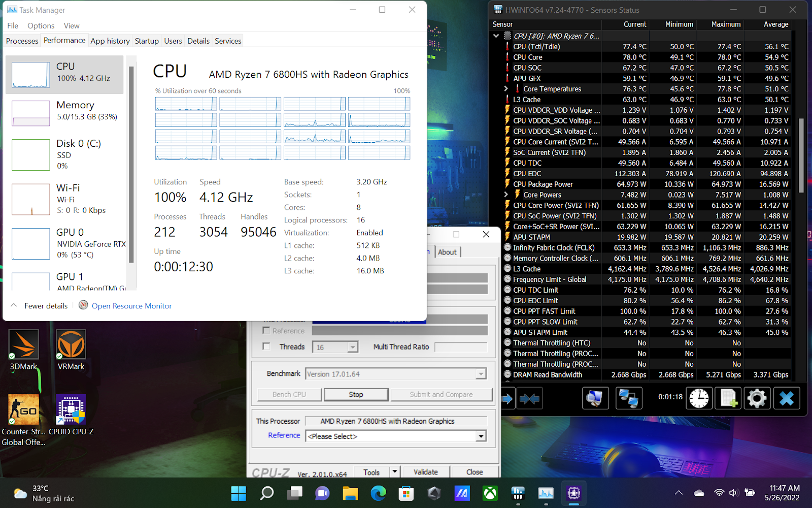Click CPU-Z Close button
812x508 pixels.
(x=475, y=472)
